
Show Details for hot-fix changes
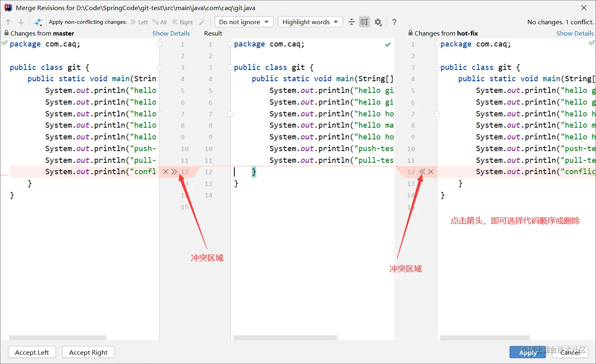coord(575,33)
